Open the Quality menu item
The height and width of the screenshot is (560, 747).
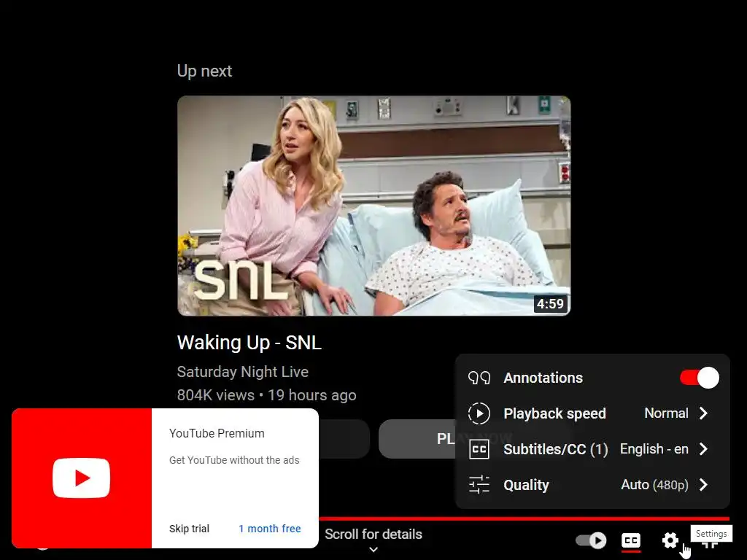click(x=592, y=485)
